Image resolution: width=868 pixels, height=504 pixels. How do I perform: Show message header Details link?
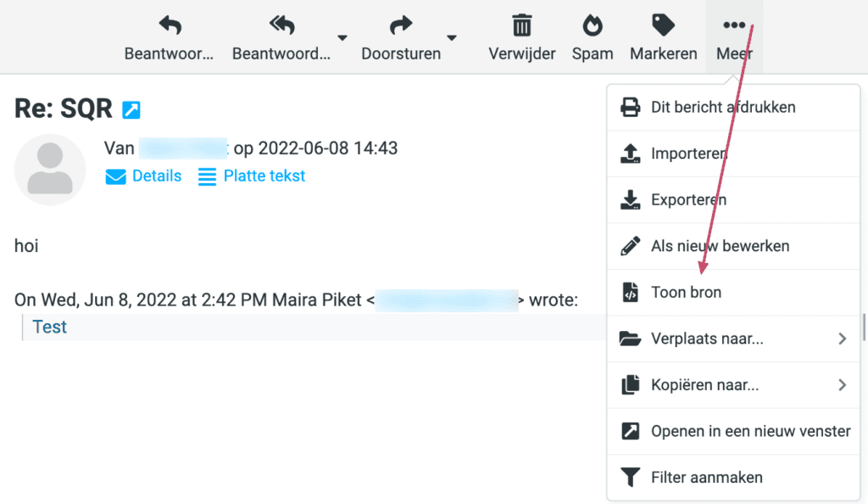click(x=144, y=176)
